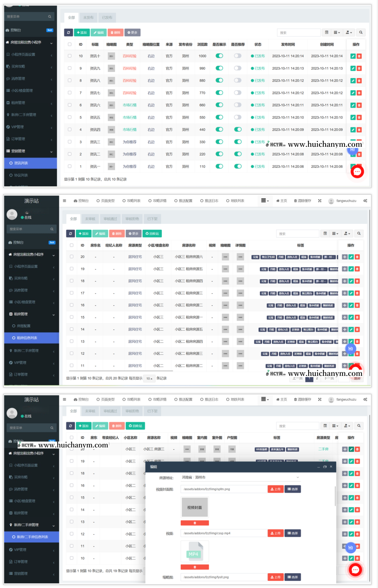This screenshot has height=588, width=378.
Task: Click the refresh icon left of 回收站 in rental list toolbar
Action: point(70,234)
